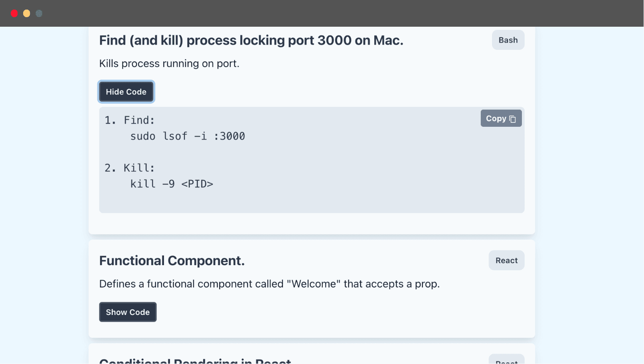The image size is (644, 364).
Task: Click the 'sudo lsof -i :3000' command line
Action: [188, 136]
